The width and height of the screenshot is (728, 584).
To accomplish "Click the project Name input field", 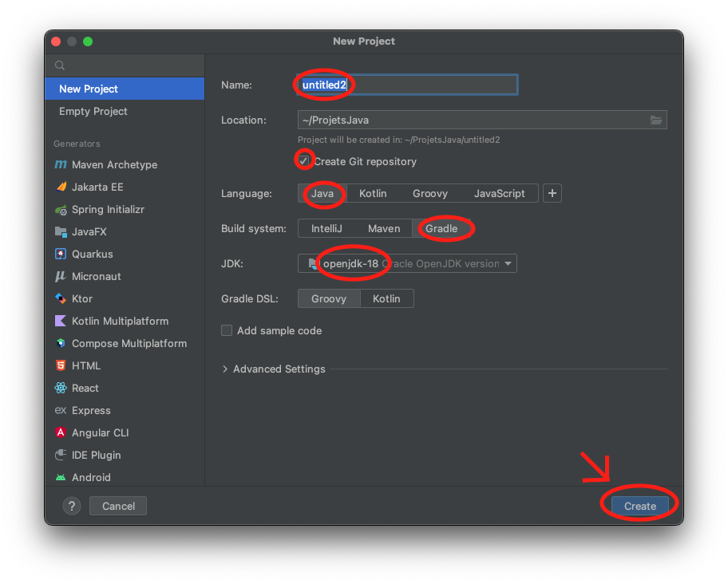I will point(407,85).
